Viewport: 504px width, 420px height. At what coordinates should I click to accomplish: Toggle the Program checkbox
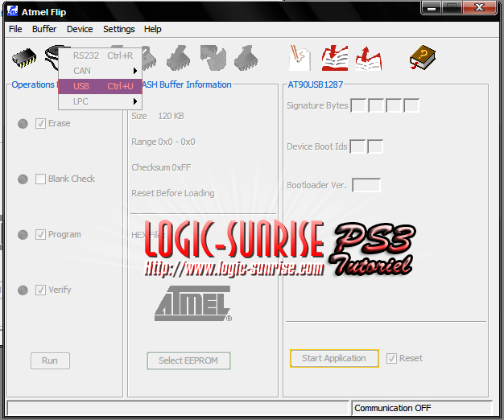point(40,235)
